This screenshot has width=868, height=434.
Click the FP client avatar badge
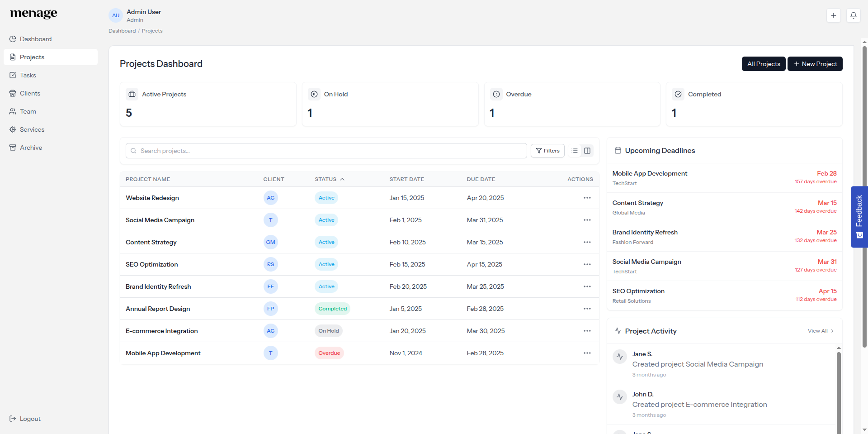click(x=270, y=309)
